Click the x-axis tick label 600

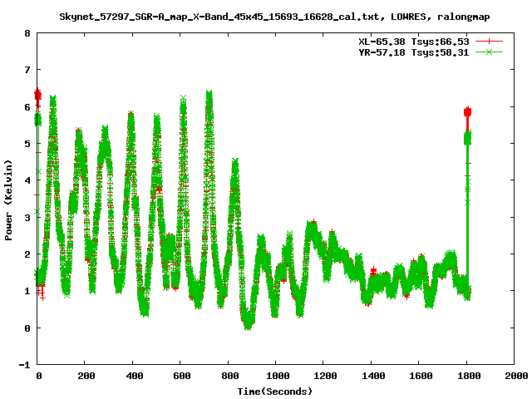(x=182, y=376)
